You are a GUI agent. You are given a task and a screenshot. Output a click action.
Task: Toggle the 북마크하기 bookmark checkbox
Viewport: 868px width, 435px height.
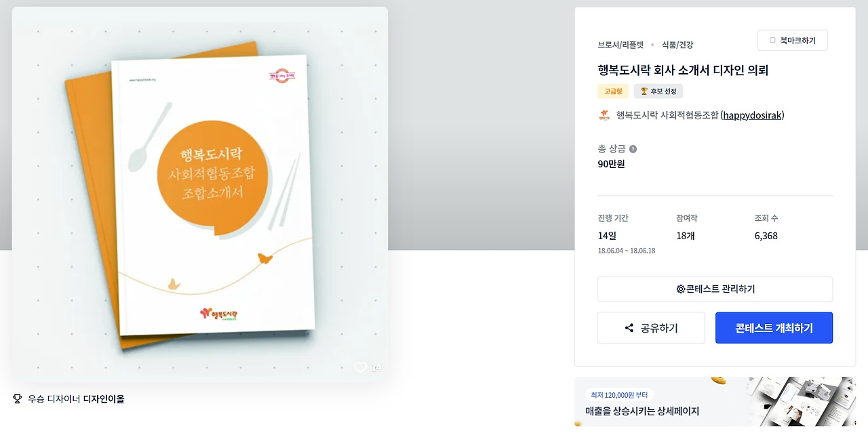tap(772, 41)
